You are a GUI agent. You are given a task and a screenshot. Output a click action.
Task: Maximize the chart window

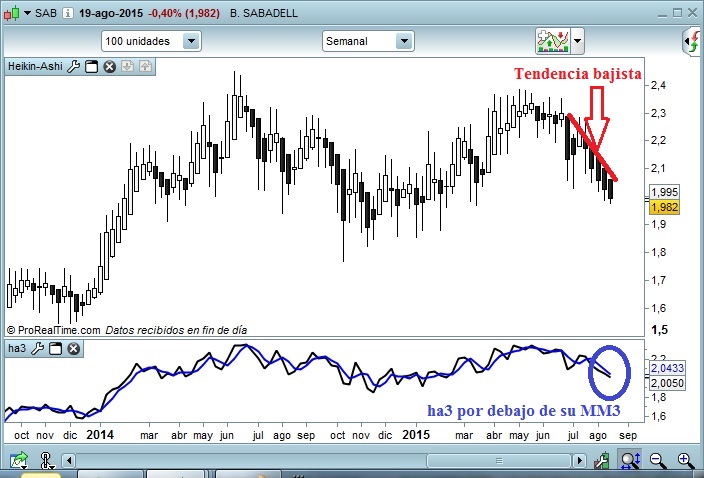coord(678,13)
